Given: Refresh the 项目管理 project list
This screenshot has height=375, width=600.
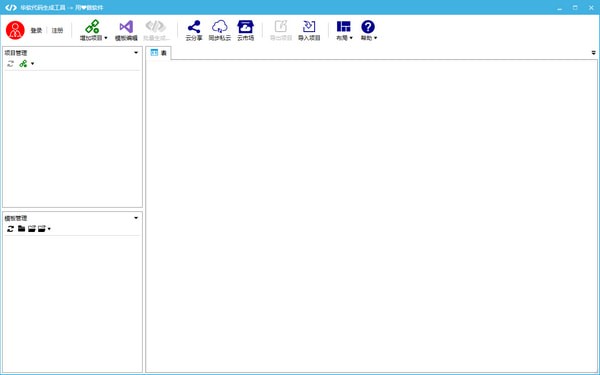Looking at the screenshot, I should tap(10, 64).
